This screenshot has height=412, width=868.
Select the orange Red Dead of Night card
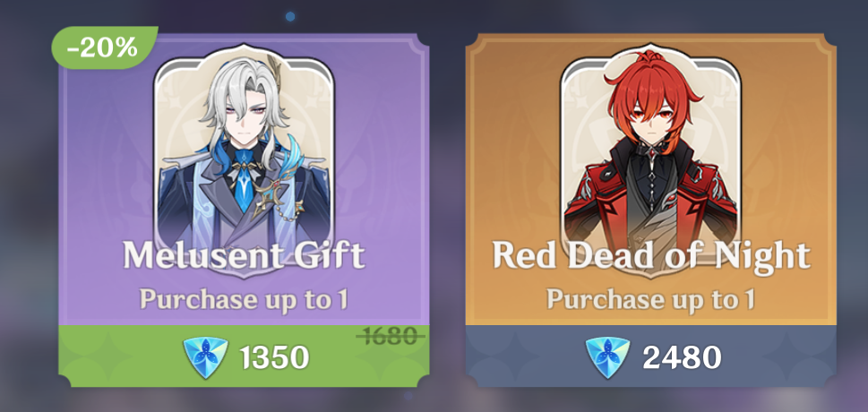651,210
